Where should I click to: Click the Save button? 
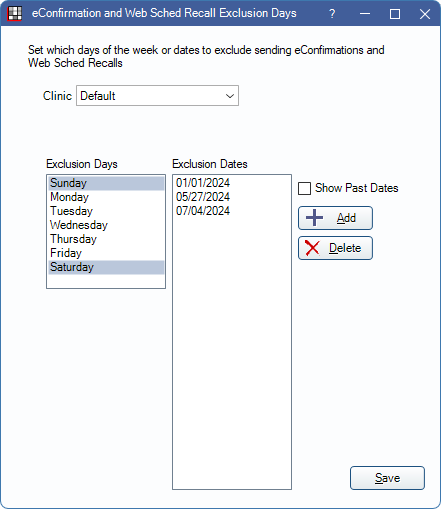tap(387, 478)
